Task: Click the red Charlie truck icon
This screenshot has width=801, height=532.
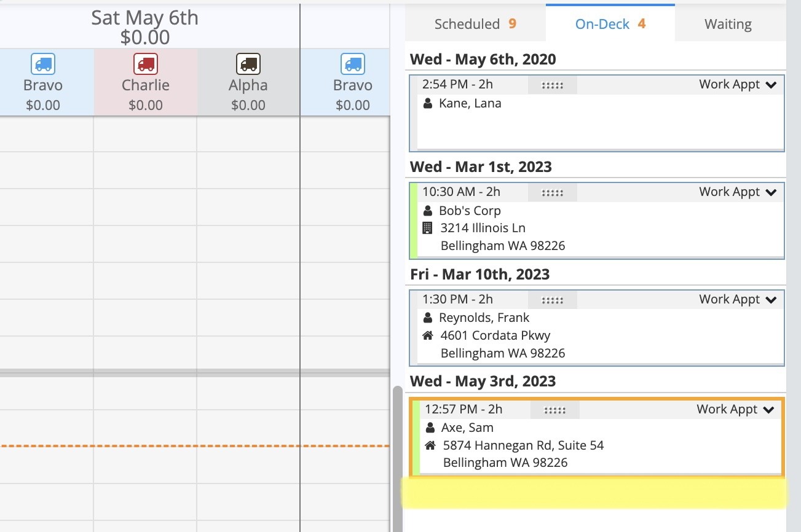Action: [x=146, y=64]
